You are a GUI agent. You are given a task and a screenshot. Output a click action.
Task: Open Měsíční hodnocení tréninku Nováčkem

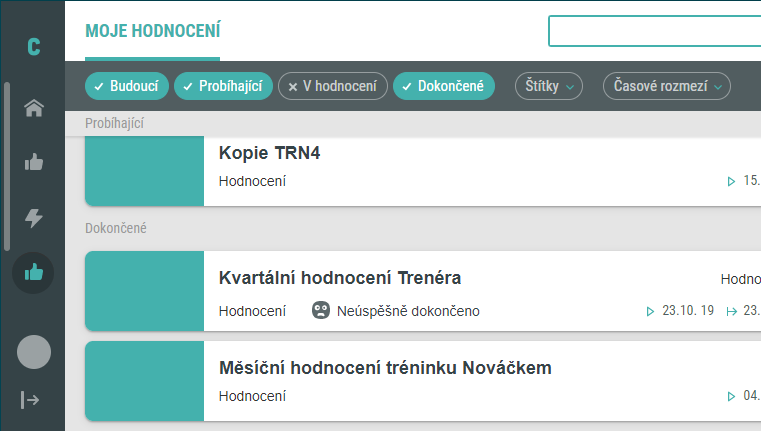pos(423,381)
